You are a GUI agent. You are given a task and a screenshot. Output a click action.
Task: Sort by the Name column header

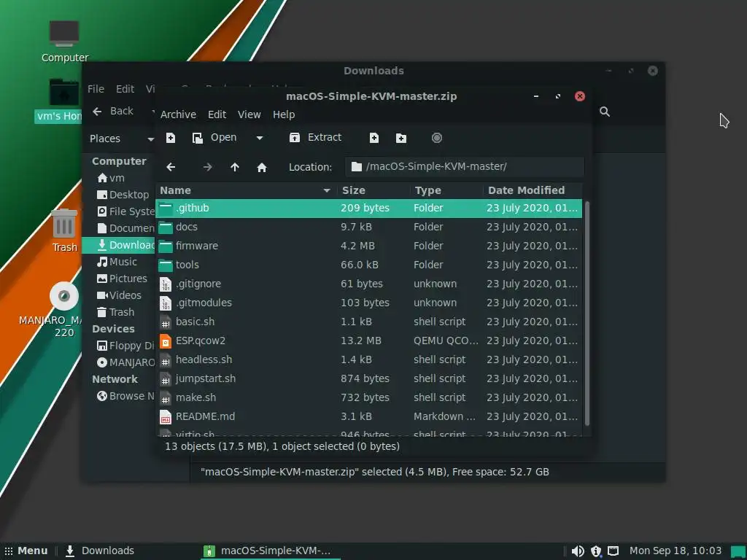tap(246, 190)
